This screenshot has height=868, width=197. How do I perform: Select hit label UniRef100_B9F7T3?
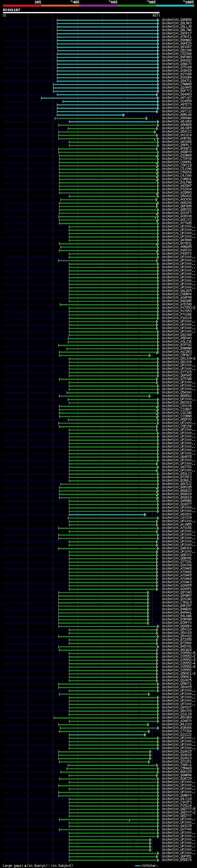coord(176,91)
